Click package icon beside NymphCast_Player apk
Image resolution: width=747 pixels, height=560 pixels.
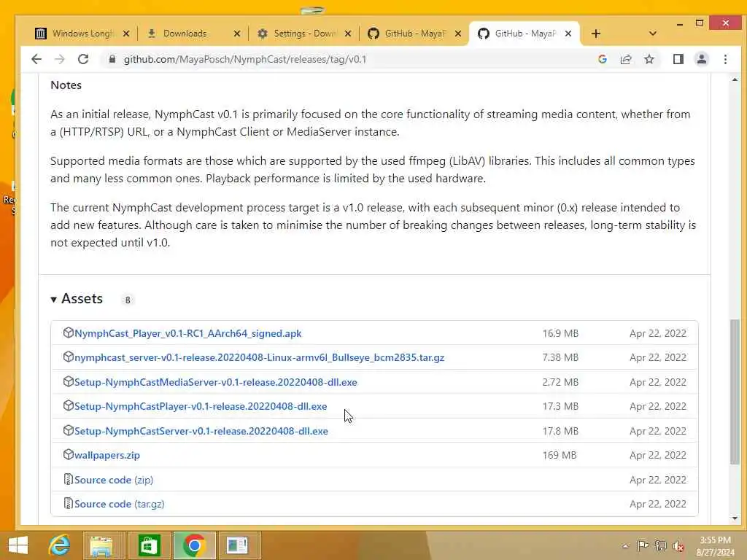[x=68, y=332]
